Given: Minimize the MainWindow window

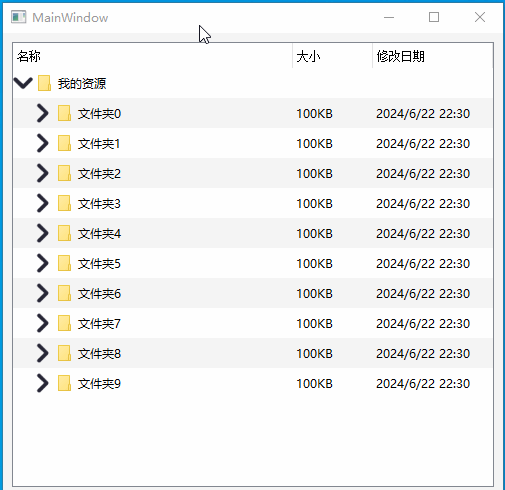Looking at the screenshot, I should point(389,17).
